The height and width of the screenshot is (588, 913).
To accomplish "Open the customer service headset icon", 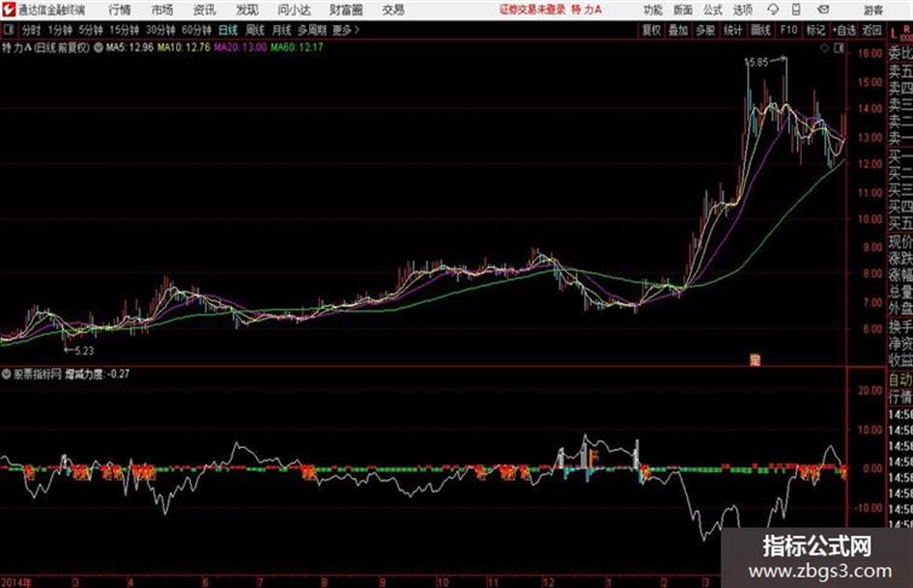I will tap(773, 10).
